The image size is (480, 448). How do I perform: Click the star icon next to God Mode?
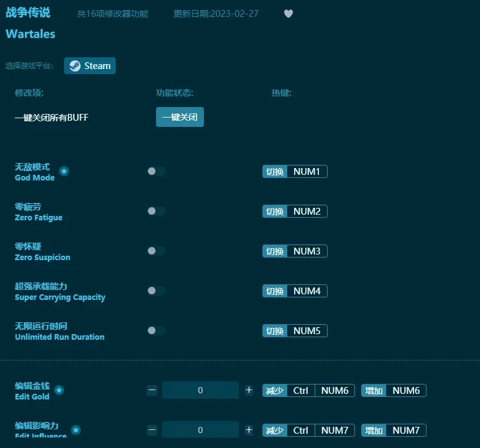(x=64, y=171)
